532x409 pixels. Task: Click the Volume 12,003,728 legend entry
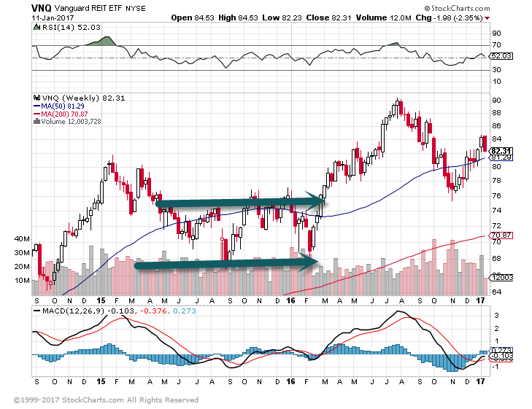[71, 121]
